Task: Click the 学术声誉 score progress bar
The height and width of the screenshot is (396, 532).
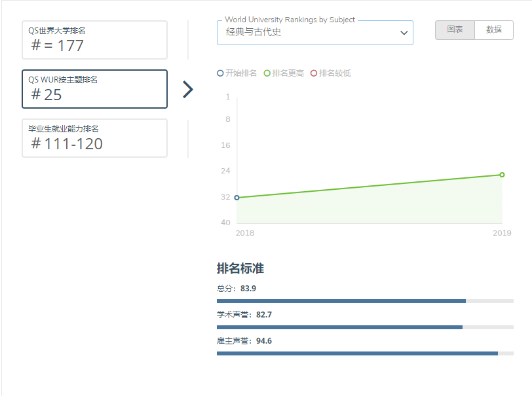Action: pyautogui.click(x=364, y=327)
